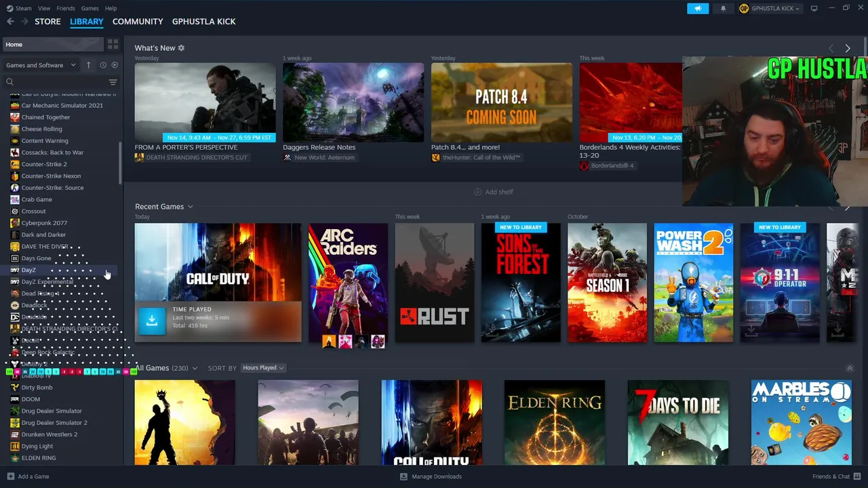Viewport: 868px width, 488px height.
Task: Open advanced filter settings icon
Action: pyautogui.click(x=113, y=82)
